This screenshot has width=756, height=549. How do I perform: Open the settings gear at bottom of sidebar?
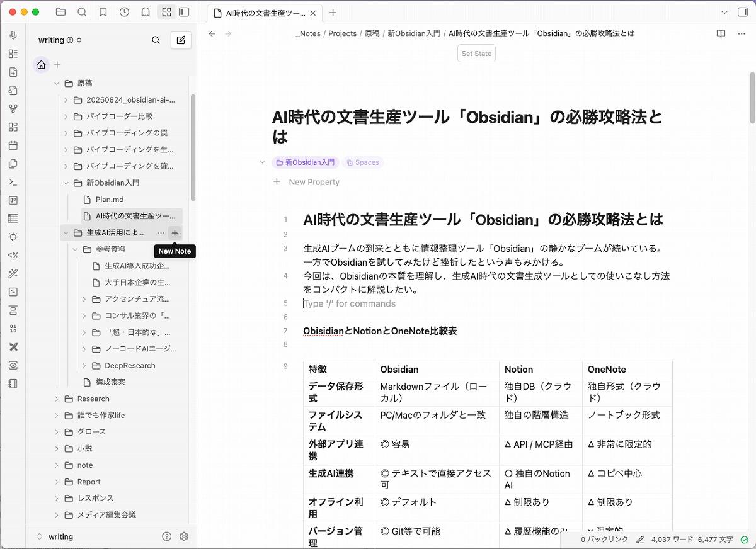point(184,536)
